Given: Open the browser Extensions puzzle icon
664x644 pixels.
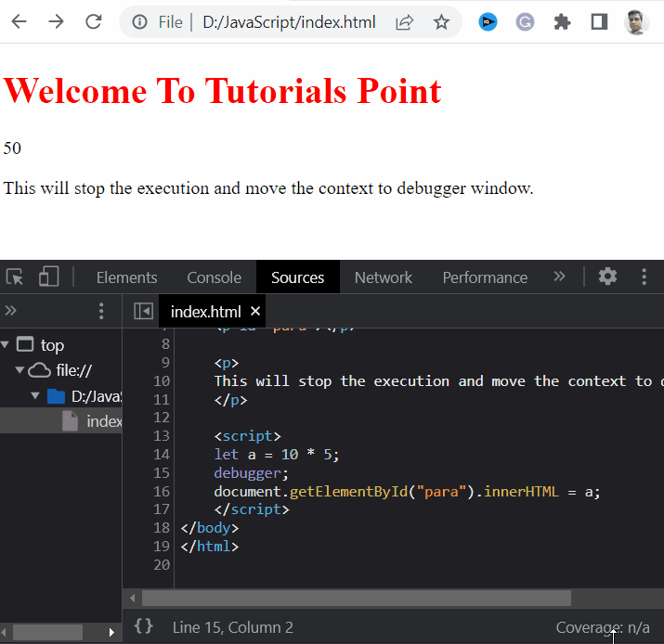Looking at the screenshot, I should [562, 22].
